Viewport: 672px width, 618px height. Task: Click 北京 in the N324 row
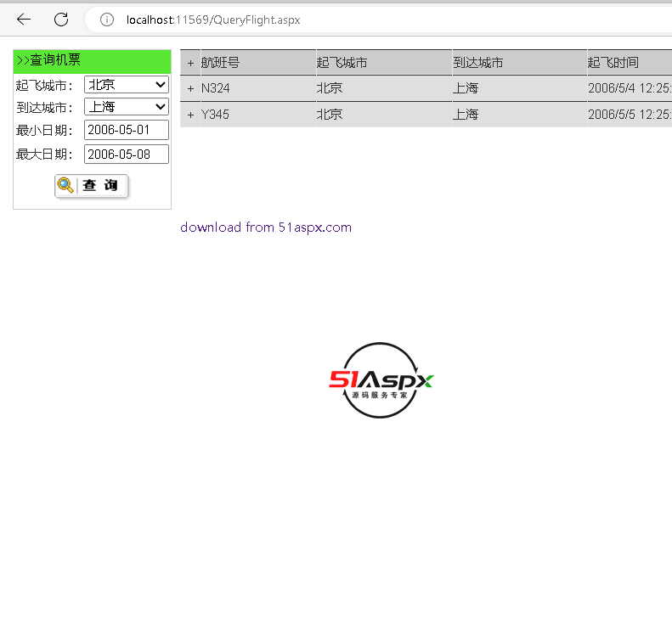point(329,88)
